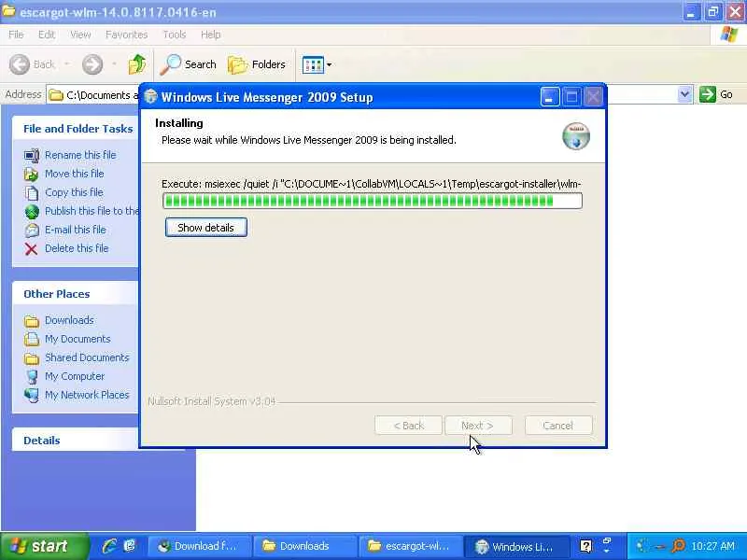The image size is (747, 560).
Task: Click the Execute msiexec status text
Action: pyautogui.click(x=371, y=184)
